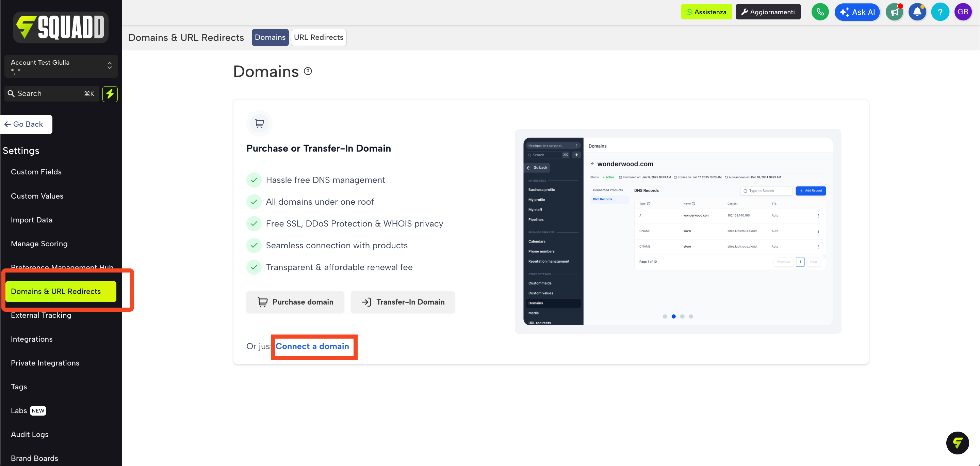This screenshot has width=980, height=466.
Task: Click the lightning bolt quick actions icon
Action: click(110, 94)
